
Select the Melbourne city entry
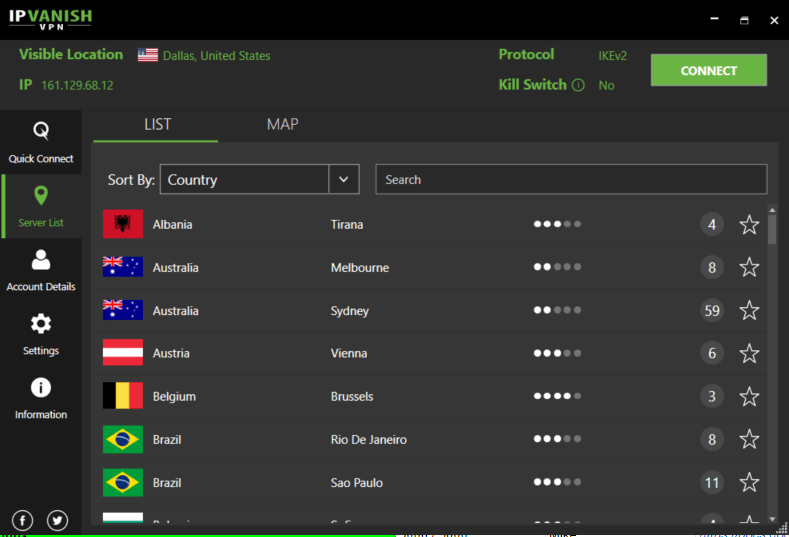(x=360, y=268)
